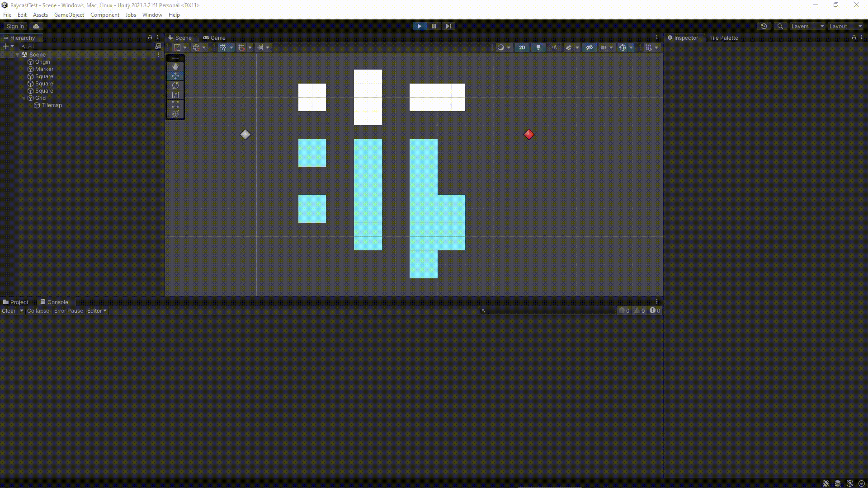The width and height of the screenshot is (868, 488).
Task: Open the GameObject menu
Action: (x=69, y=15)
